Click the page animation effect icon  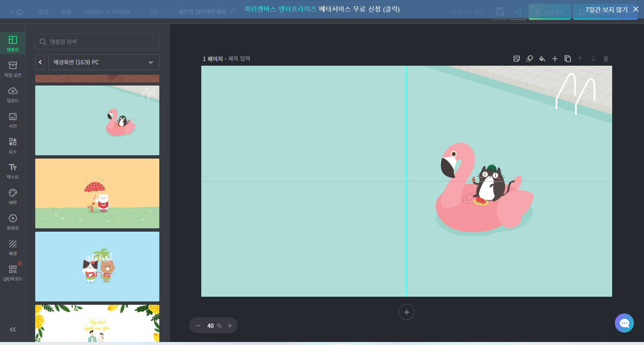pos(529,59)
